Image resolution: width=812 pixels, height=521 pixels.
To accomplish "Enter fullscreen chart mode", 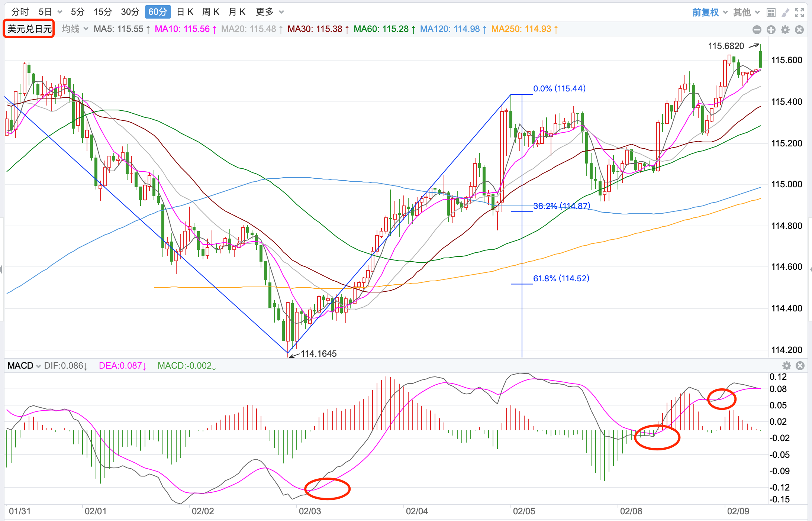I will [x=799, y=13].
